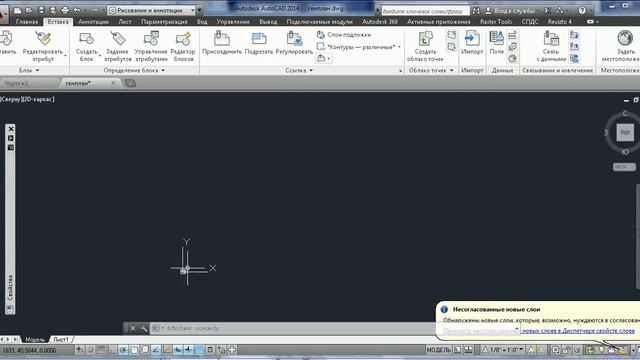
Task: Open the Raster Tools tab
Action: (x=496, y=22)
